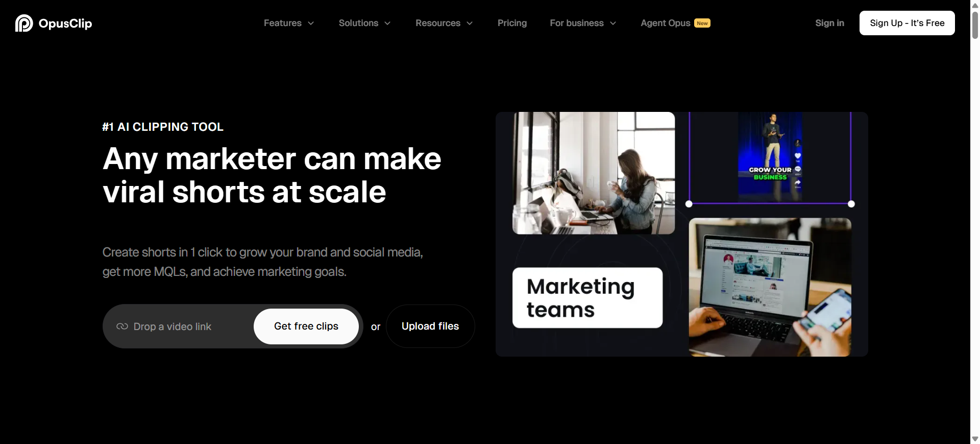Click the white crop handle at bottom-right
The image size is (980, 444).
(x=851, y=204)
